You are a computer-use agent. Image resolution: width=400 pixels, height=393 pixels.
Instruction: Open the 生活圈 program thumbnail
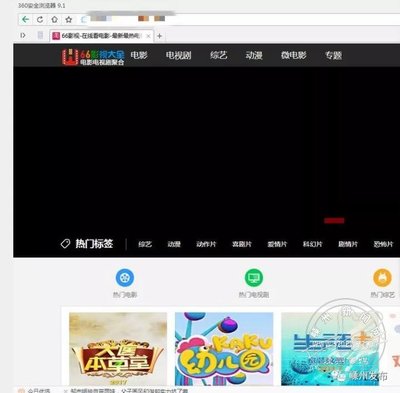[x=330, y=349]
